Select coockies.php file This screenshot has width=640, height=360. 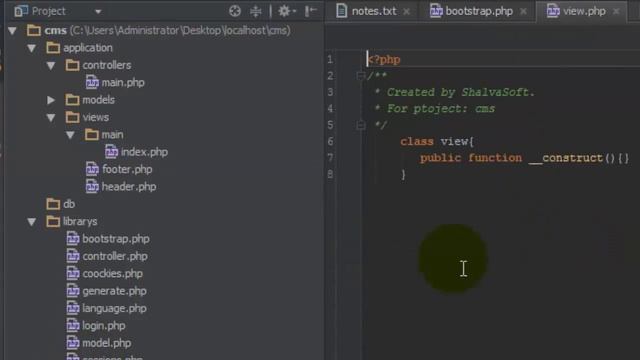point(112,274)
